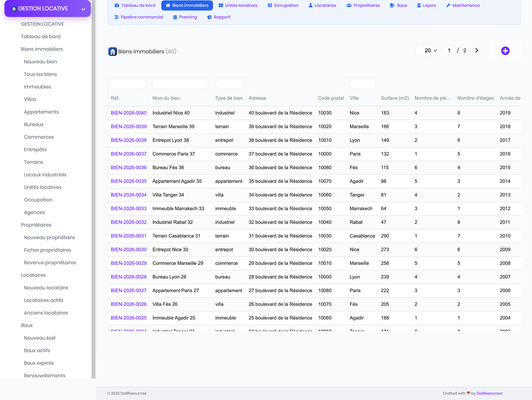Open the Rapport pie chart tab
Image resolution: width=532 pixels, height=400 pixels.
click(x=219, y=17)
